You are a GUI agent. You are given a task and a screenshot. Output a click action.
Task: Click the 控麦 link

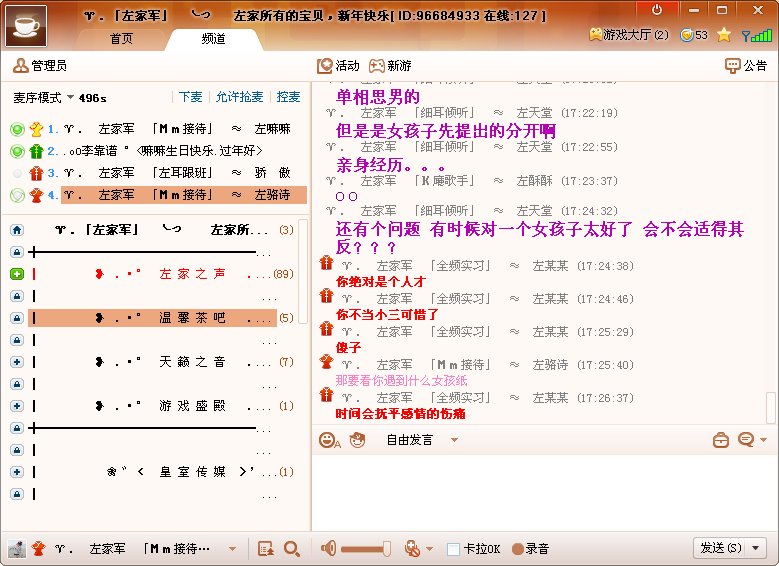click(x=288, y=96)
